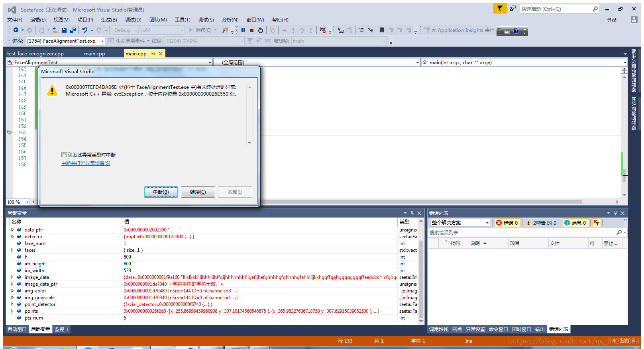This screenshot has width=644, height=349.
Task: Expand the data_ptr variable row
Action: [x=12, y=230]
